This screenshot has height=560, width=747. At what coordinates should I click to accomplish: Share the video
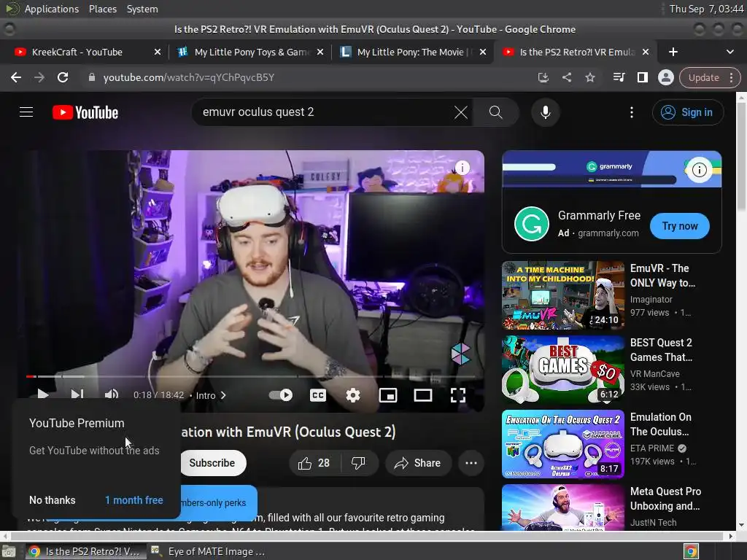pos(418,463)
